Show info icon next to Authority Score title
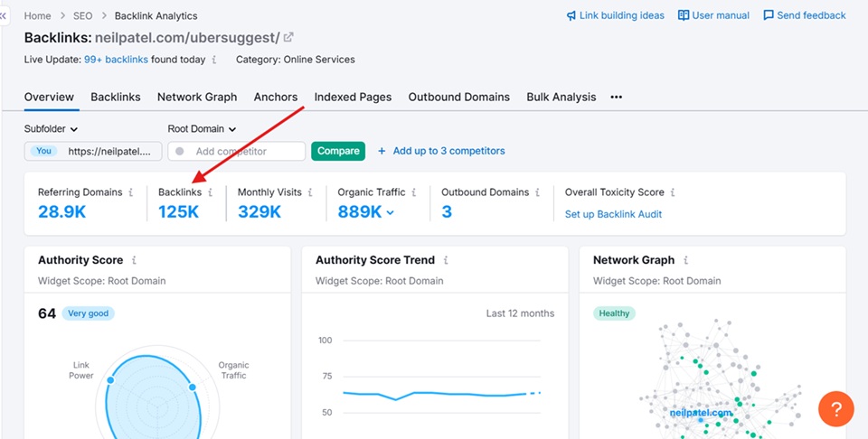 point(134,260)
